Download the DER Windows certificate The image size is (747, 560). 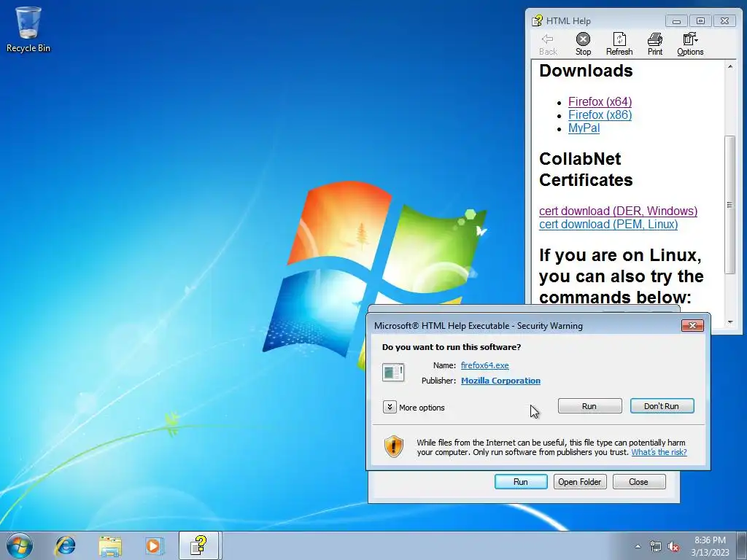tap(618, 211)
